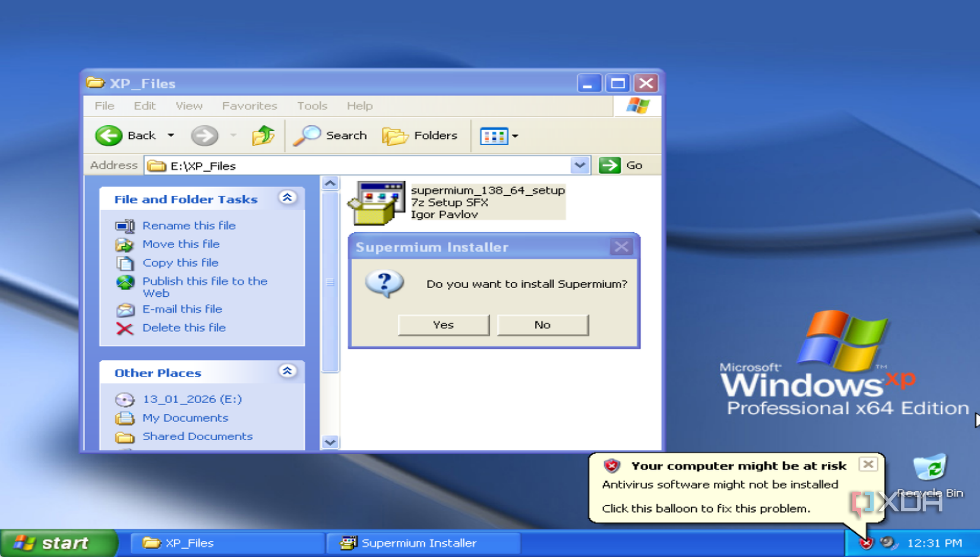Click the green Go arrow
980x557 pixels.
click(x=608, y=165)
